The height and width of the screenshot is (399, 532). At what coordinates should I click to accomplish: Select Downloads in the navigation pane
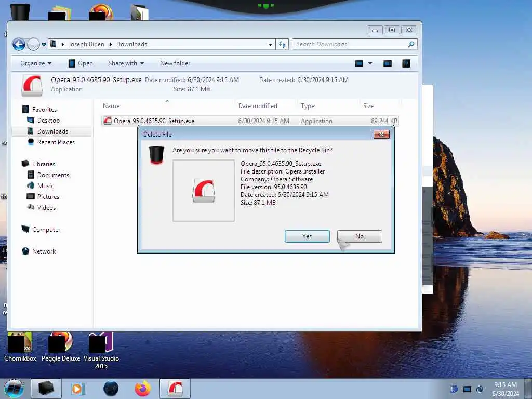pyautogui.click(x=52, y=131)
